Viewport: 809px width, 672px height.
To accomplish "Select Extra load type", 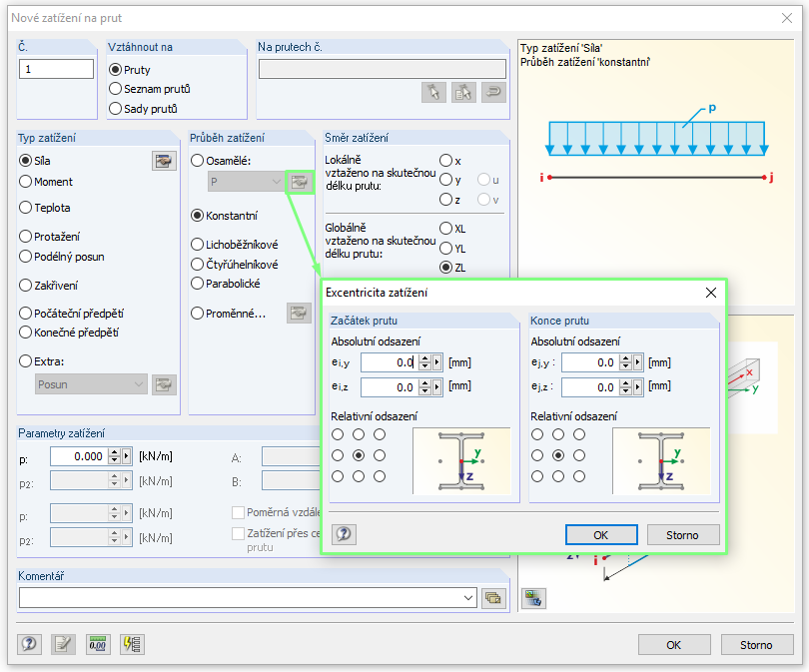I will pos(25,361).
